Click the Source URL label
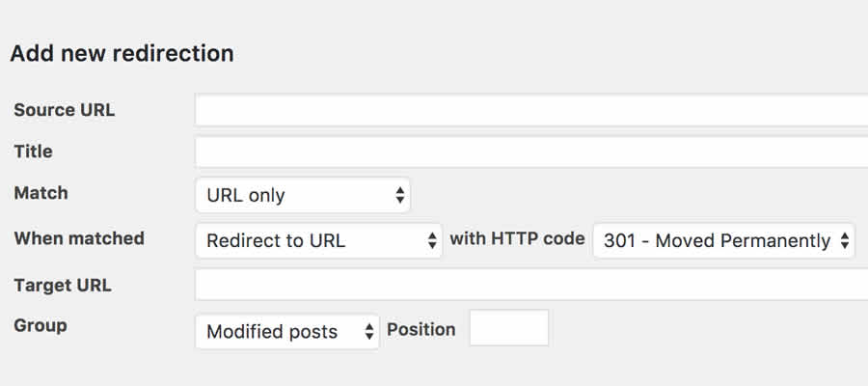Viewport: 868px width, 386px height. [64, 110]
